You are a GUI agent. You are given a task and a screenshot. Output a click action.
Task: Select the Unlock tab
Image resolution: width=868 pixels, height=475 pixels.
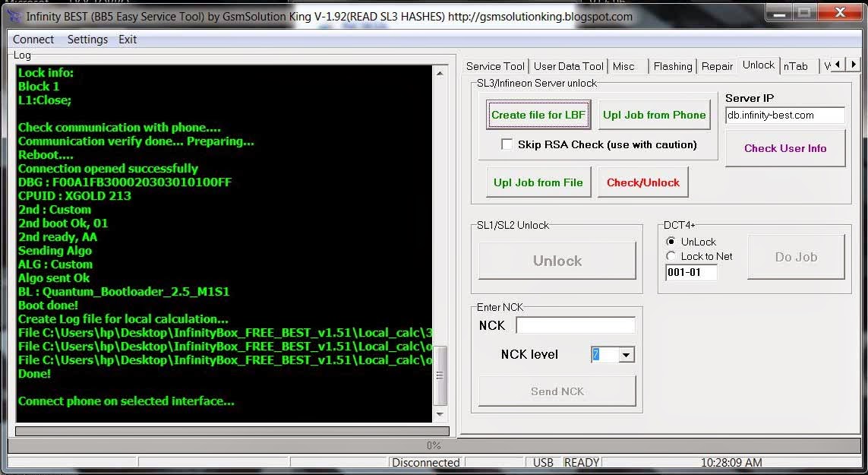click(x=759, y=65)
